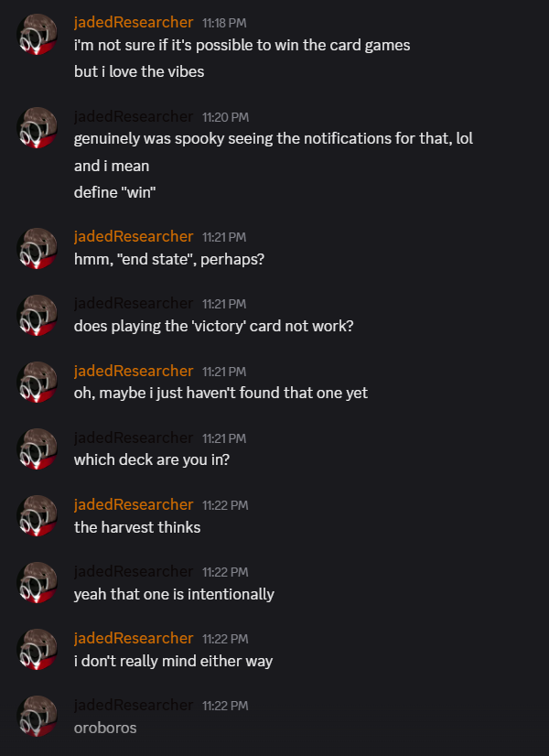
Task: Click message asking about the 'victory' card
Action: [212, 326]
